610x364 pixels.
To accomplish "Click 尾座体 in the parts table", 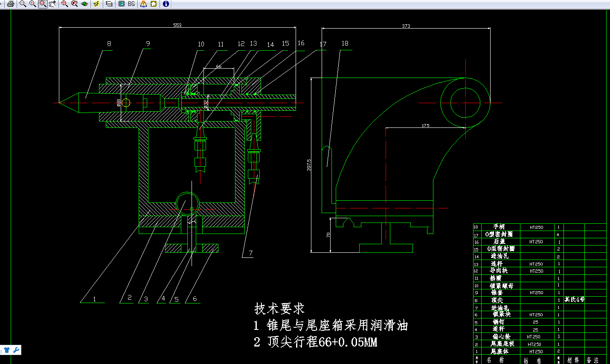I will pyautogui.click(x=499, y=351).
